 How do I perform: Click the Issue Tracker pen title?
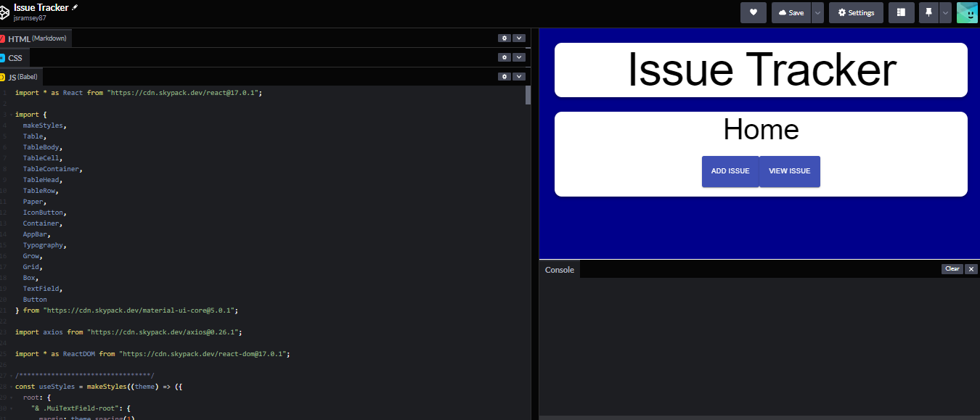(x=41, y=7)
